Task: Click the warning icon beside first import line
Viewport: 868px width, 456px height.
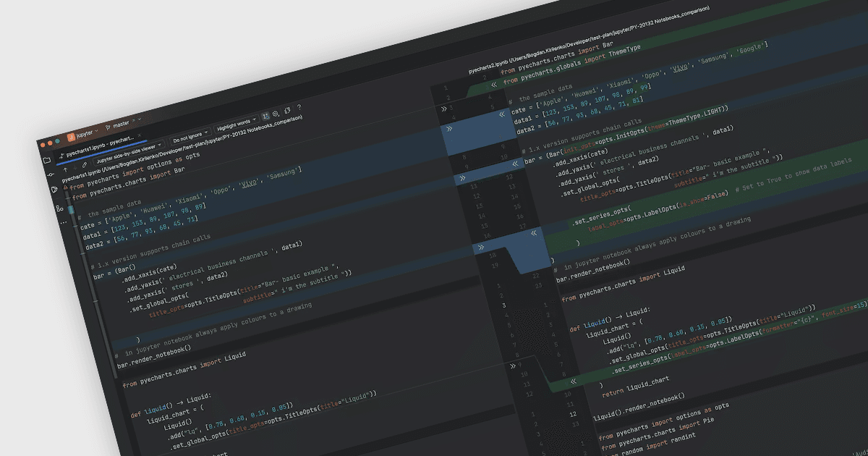Action: pyautogui.click(x=66, y=187)
